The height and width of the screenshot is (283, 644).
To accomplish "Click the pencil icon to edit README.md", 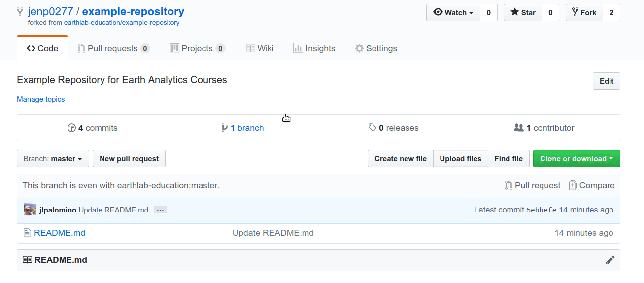I will pos(610,260).
